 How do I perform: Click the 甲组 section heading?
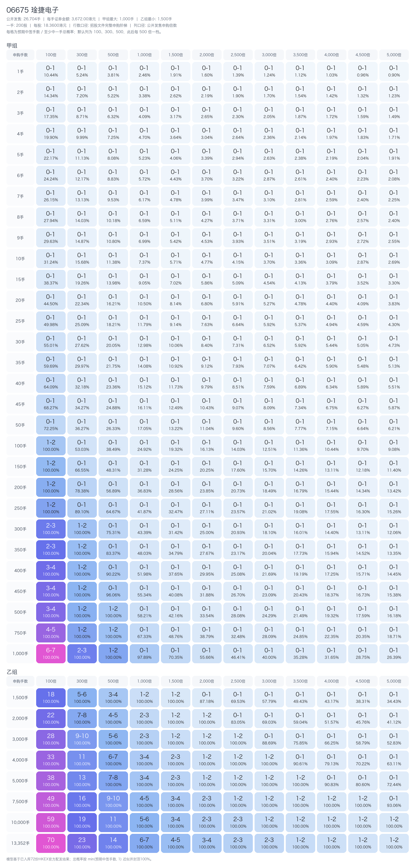click(x=12, y=46)
